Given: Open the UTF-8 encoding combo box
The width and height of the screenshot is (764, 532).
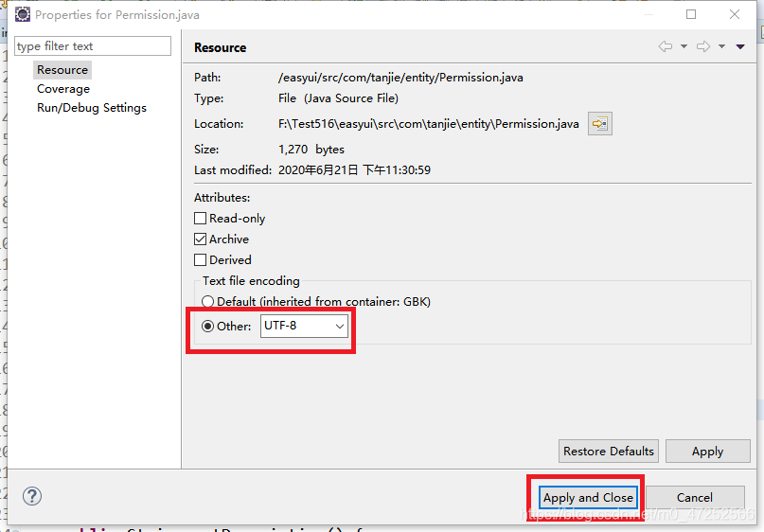Looking at the screenshot, I should [304, 326].
